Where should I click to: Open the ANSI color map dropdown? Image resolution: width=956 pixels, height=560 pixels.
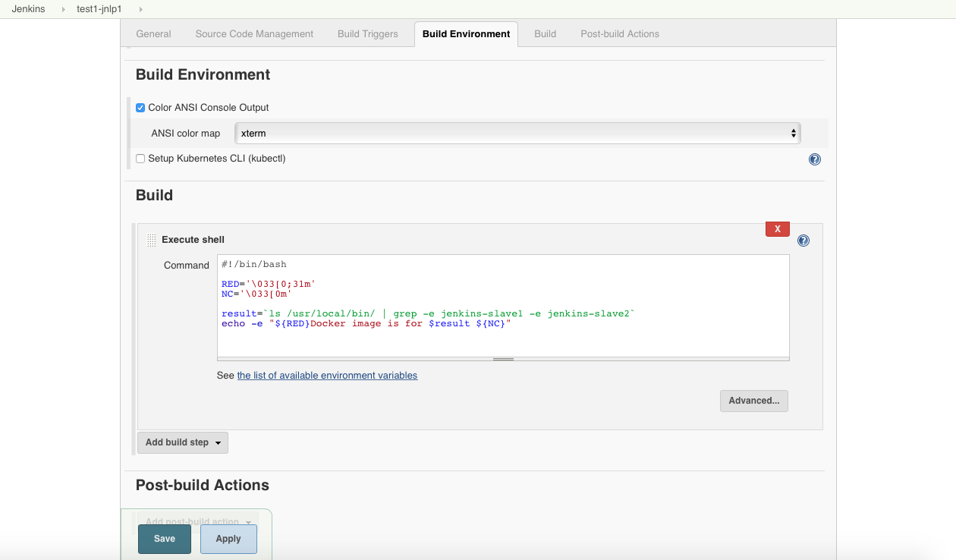(517, 134)
